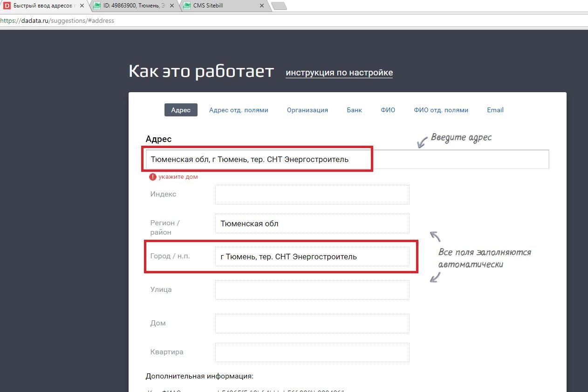The height and width of the screenshot is (392, 588).
Task: Open the 'инструкция по настройке' link
Action: 339,73
